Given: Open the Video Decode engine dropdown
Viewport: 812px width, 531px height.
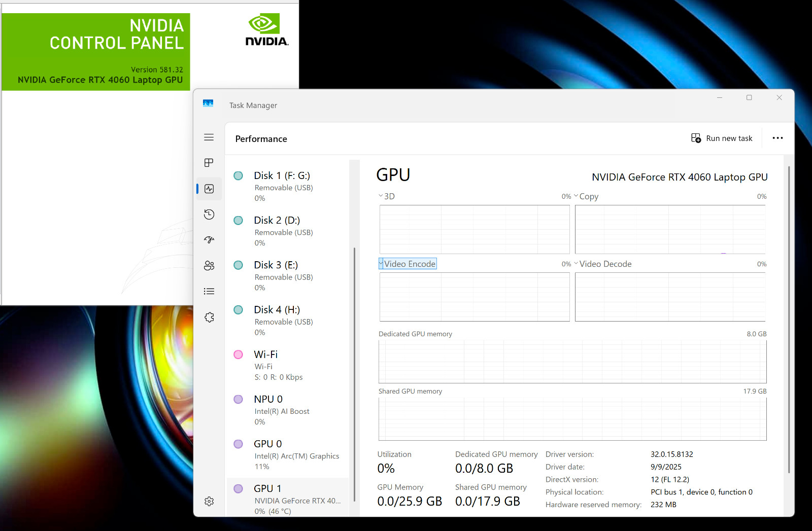Looking at the screenshot, I should coord(603,264).
